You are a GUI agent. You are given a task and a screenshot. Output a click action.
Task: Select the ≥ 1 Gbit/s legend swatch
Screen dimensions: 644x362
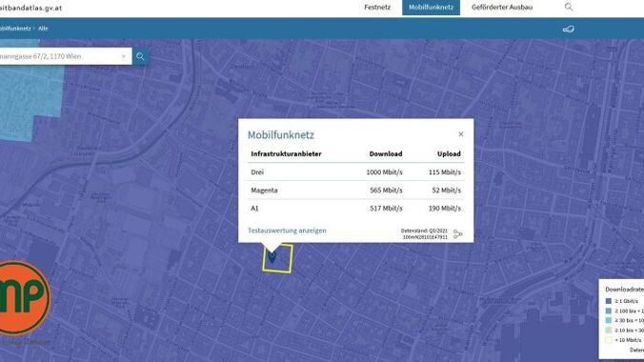[x=609, y=301]
